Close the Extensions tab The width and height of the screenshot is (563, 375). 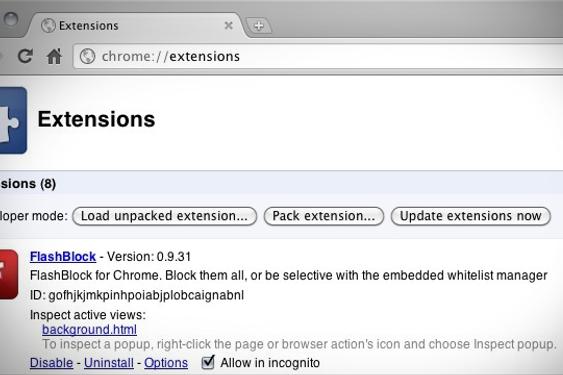(228, 26)
